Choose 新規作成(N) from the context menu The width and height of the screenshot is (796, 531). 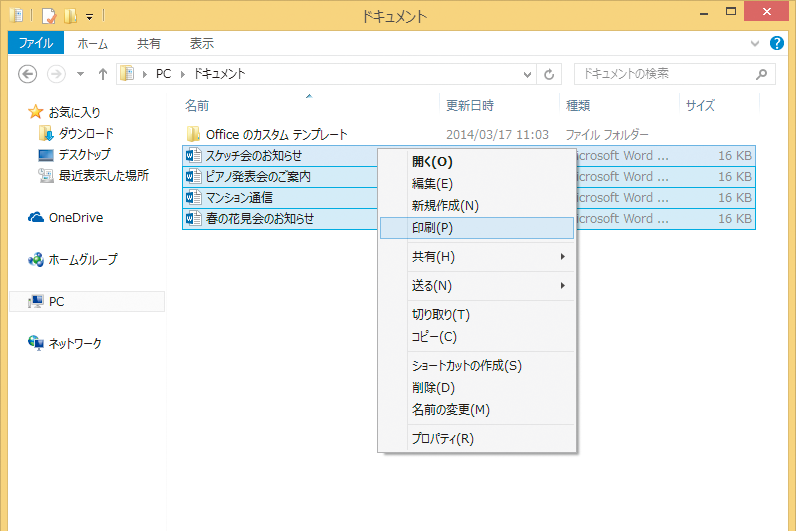point(476,206)
